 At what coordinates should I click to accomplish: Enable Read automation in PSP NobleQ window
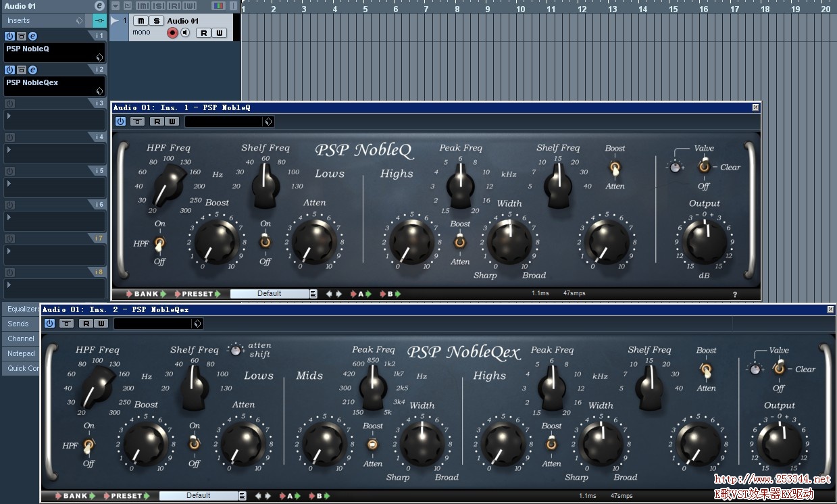tap(157, 122)
